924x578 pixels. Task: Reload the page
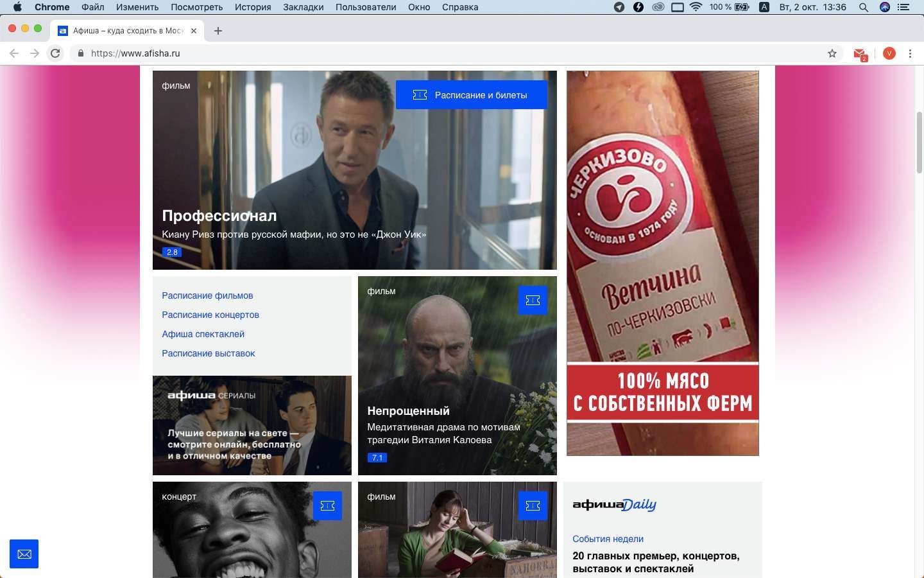coord(55,53)
